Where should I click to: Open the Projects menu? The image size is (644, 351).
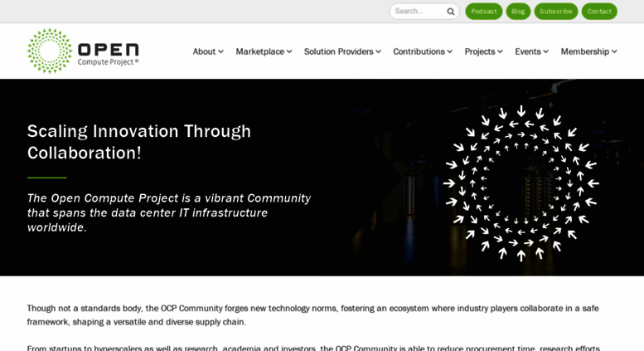click(x=483, y=51)
